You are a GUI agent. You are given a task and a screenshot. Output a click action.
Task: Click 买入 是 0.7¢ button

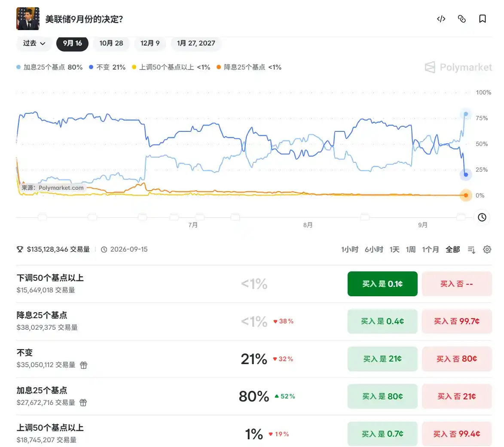[x=382, y=434]
